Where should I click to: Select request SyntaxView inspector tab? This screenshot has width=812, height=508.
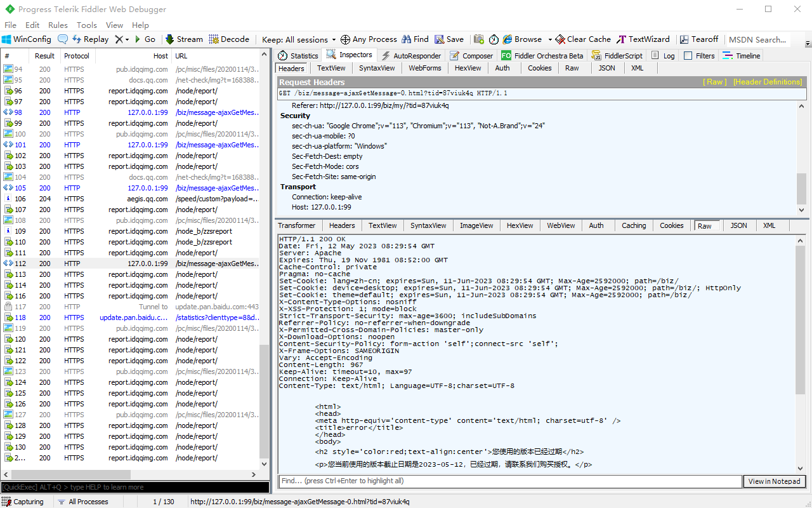pyautogui.click(x=377, y=69)
